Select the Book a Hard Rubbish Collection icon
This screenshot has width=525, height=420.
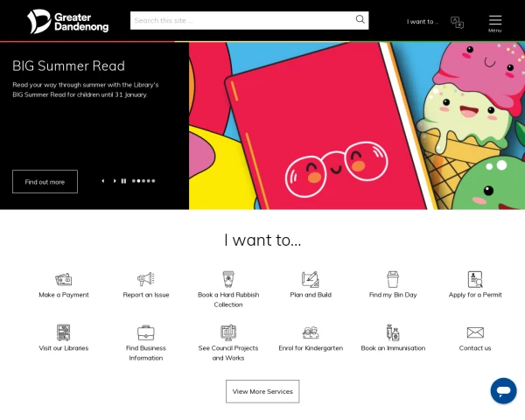pyautogui.click(x=228, y=279)
